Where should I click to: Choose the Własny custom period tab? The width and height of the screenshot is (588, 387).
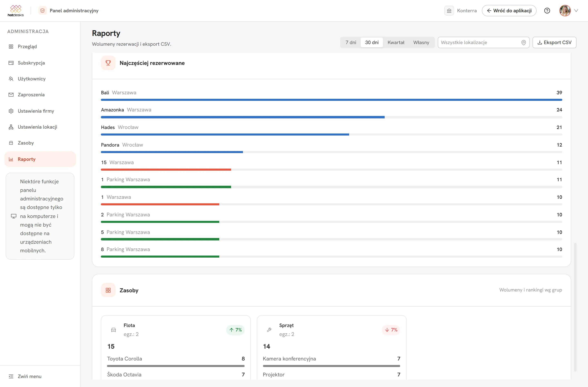pos(421,42)
